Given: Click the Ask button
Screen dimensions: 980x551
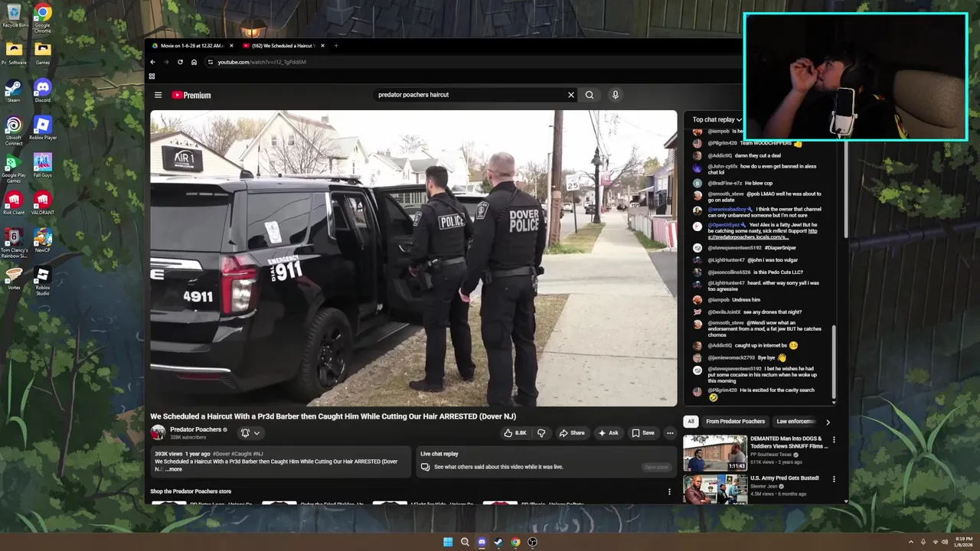Looking at the screenshot, I should [x=608, y=433].
